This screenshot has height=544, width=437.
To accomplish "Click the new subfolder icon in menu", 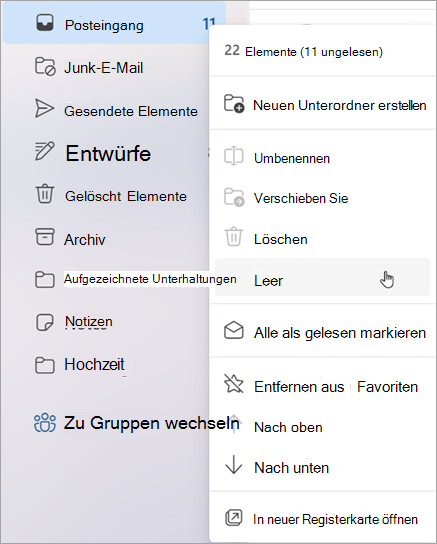I will [x=234, y=104].
